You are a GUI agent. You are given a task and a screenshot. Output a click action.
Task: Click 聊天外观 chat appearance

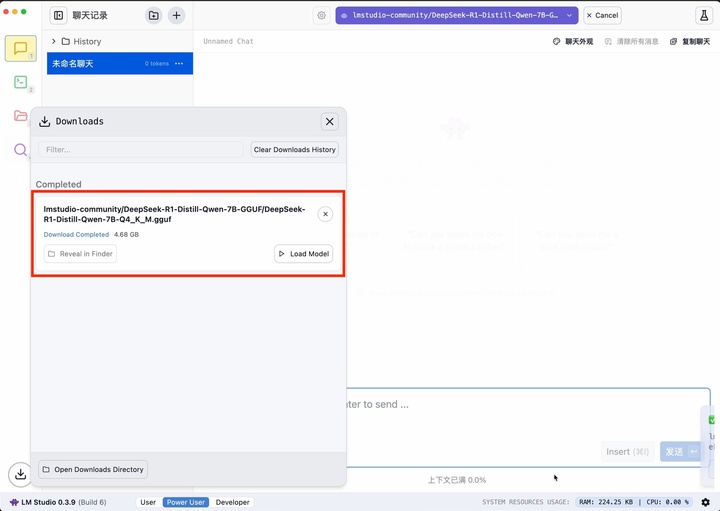573,41
